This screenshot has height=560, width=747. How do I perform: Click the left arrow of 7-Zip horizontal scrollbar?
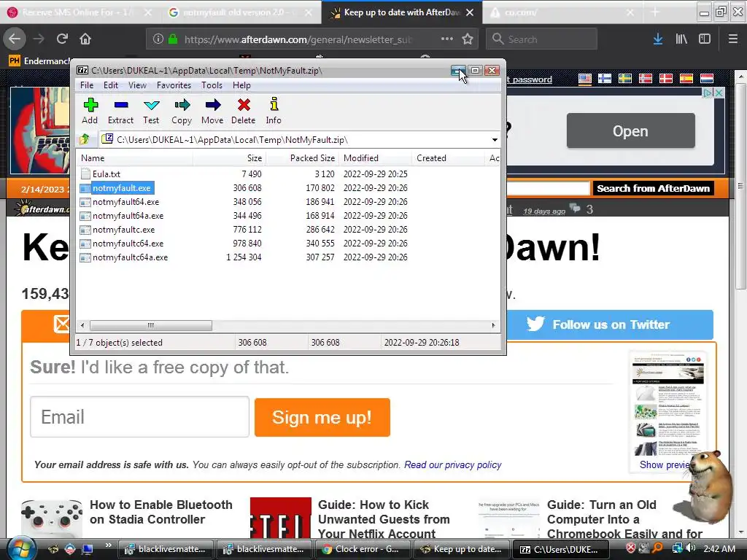click(83, 325)
